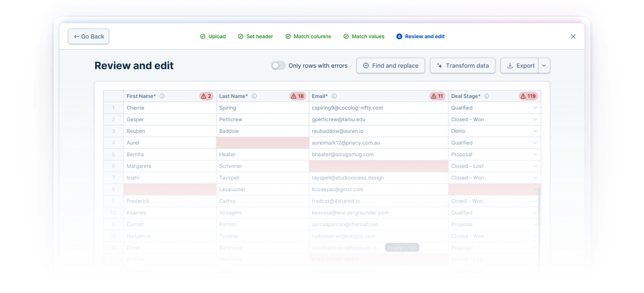Click the download icon on the Export button

[x=510, y=65]
